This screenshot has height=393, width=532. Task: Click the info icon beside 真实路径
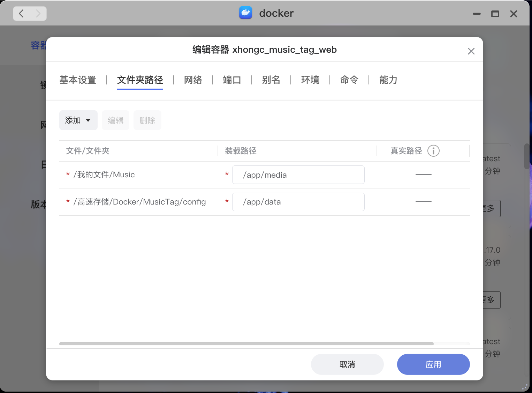click(433, 151)
